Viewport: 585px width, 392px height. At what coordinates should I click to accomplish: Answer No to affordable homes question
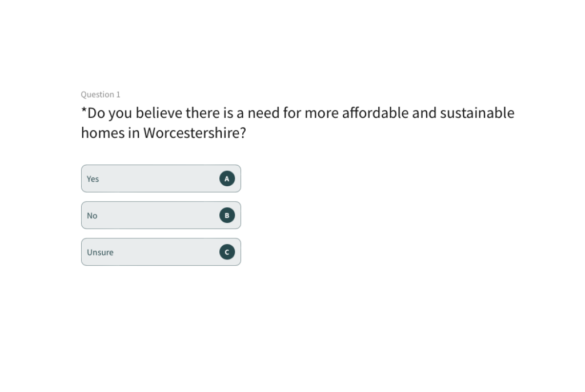(161, 215)
